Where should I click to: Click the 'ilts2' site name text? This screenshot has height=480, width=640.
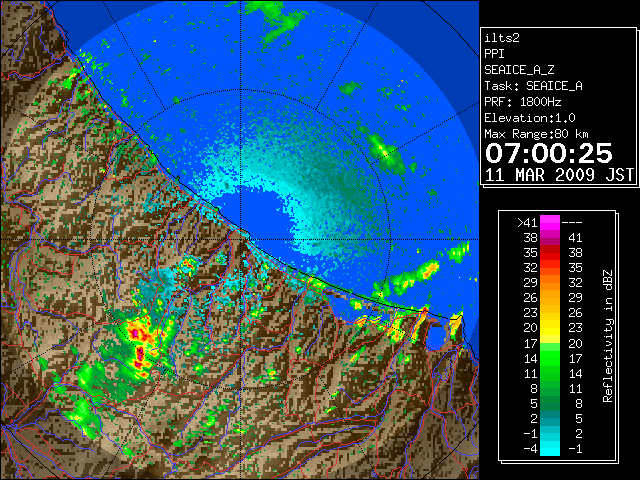[502, 38]
